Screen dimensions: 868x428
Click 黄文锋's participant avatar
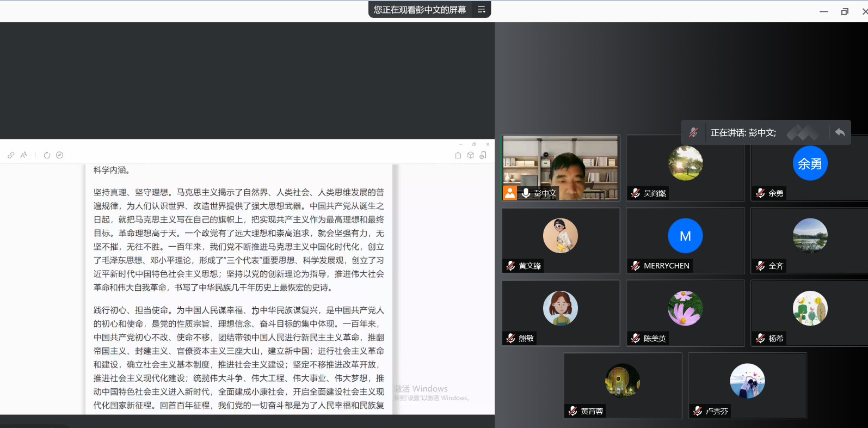point(560,236)
